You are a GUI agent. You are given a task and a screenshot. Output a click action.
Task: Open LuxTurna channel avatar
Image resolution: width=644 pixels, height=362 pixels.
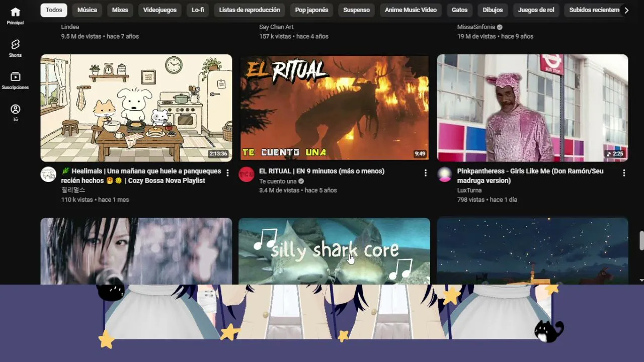pos(444,174)
